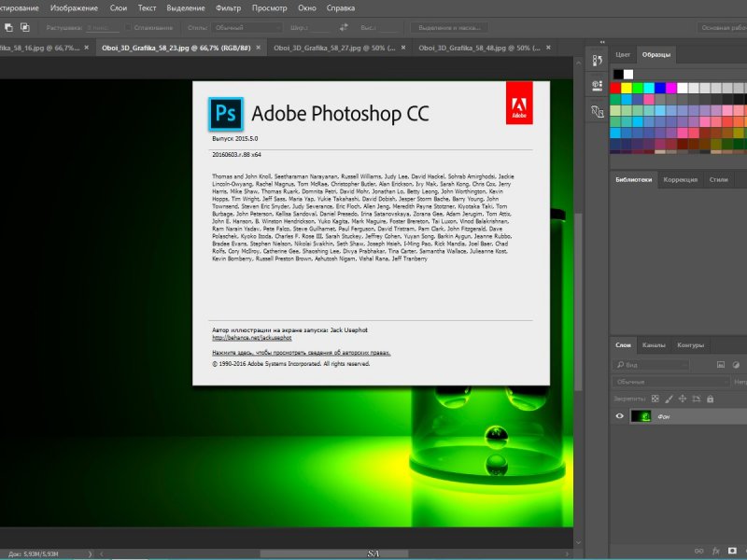Viewport: 747px width, 560px height.
Task: Add a layer style fx icon
Action: pos(715,551)
